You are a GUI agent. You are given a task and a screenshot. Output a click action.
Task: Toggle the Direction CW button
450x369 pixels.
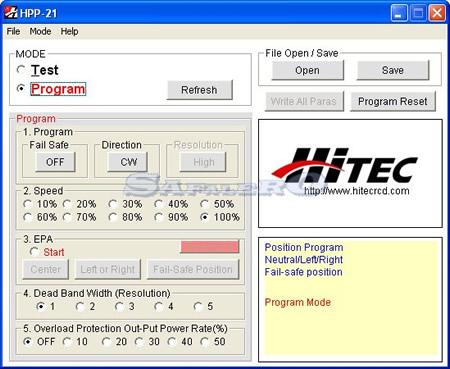[128, 162]
